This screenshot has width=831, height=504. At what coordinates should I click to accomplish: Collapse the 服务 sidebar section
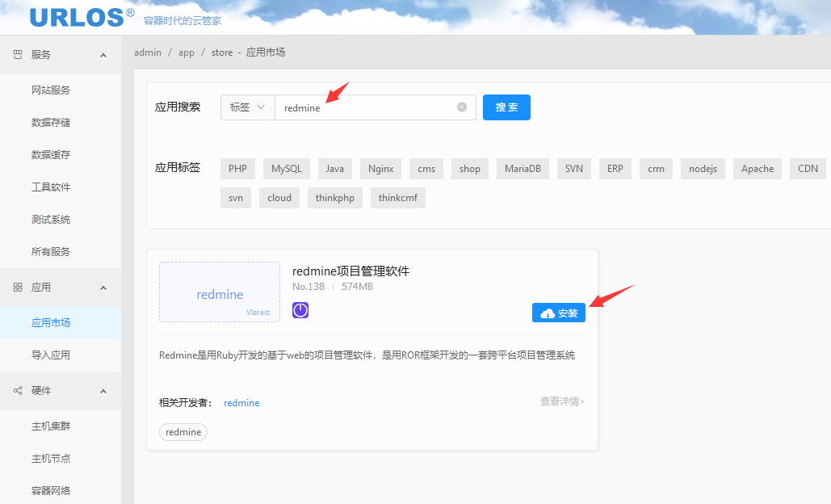[103, 55]
